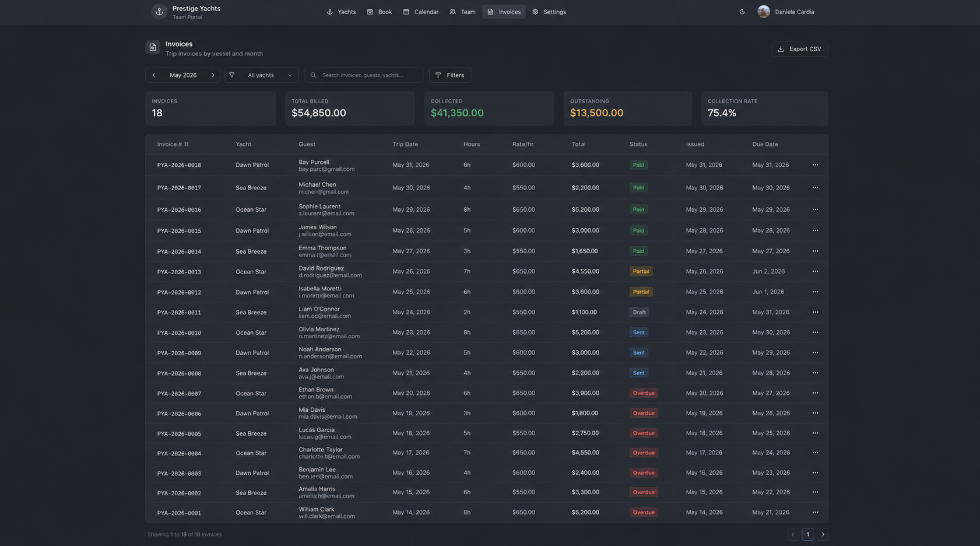Open actions menu for PYA-2026-0013
Viewport: 980px width, 546px height.
coord(815,271)
